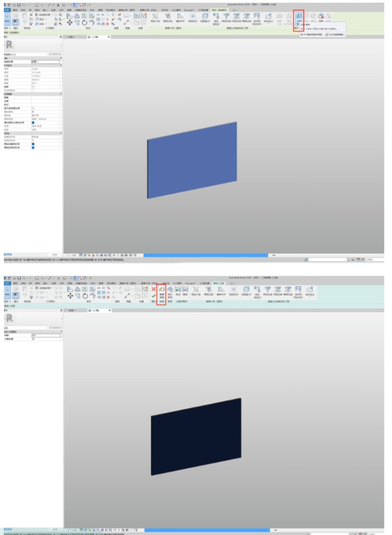Click the upper input field in lower Properties palette
This screenshot has height=535, width=392.
point(46,335)
